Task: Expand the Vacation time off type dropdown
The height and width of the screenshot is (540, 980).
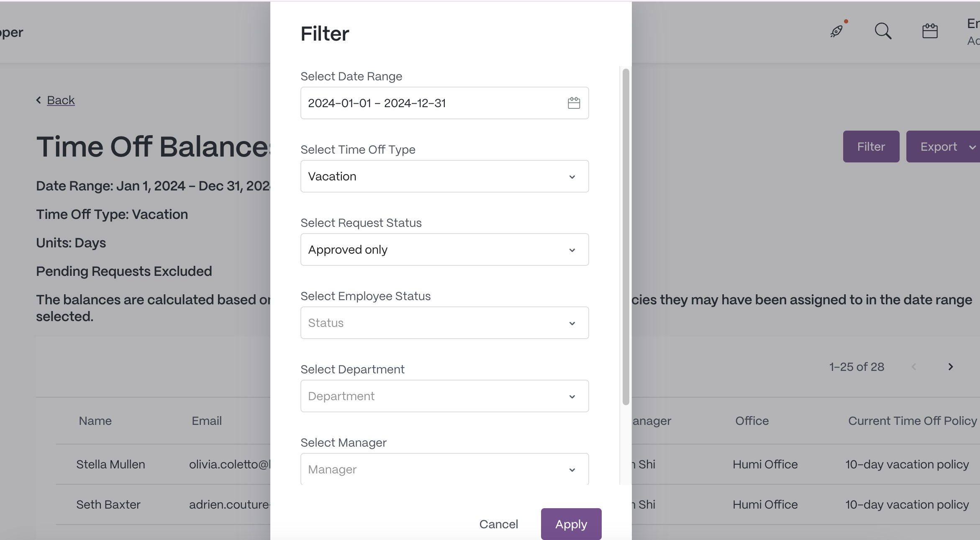Action: (x=444, y=176)
